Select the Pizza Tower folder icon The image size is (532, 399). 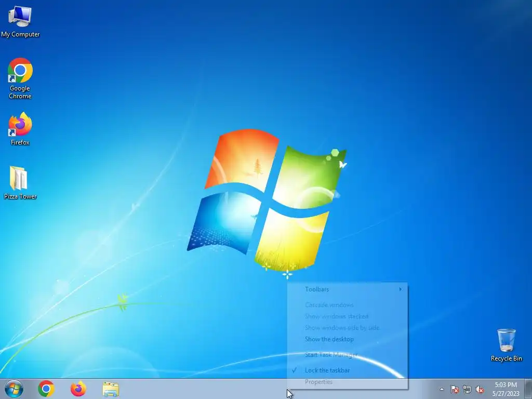tap(20, 182)
